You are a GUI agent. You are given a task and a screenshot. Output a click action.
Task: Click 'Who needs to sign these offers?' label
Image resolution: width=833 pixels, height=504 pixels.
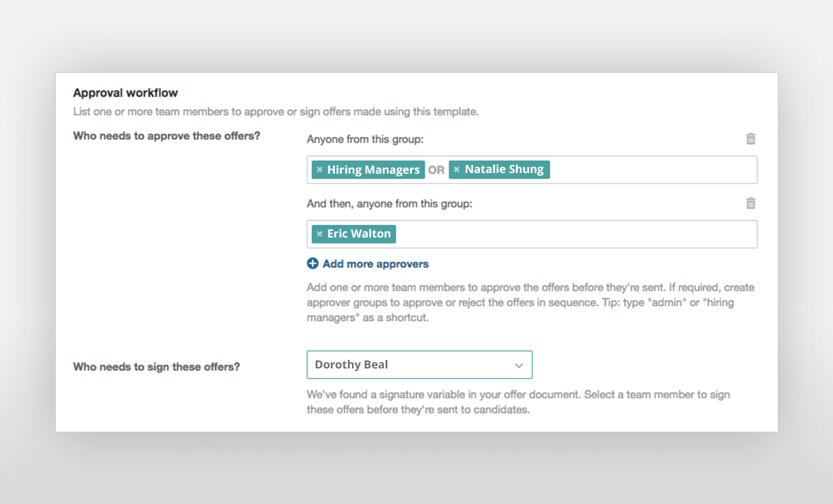pyautogui.click(x=157, y=366)
